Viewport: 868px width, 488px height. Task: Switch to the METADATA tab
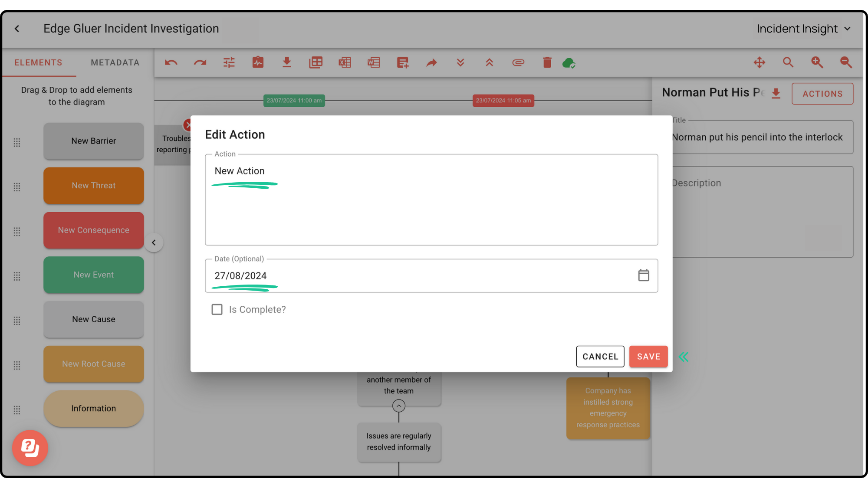coord(115,62)
